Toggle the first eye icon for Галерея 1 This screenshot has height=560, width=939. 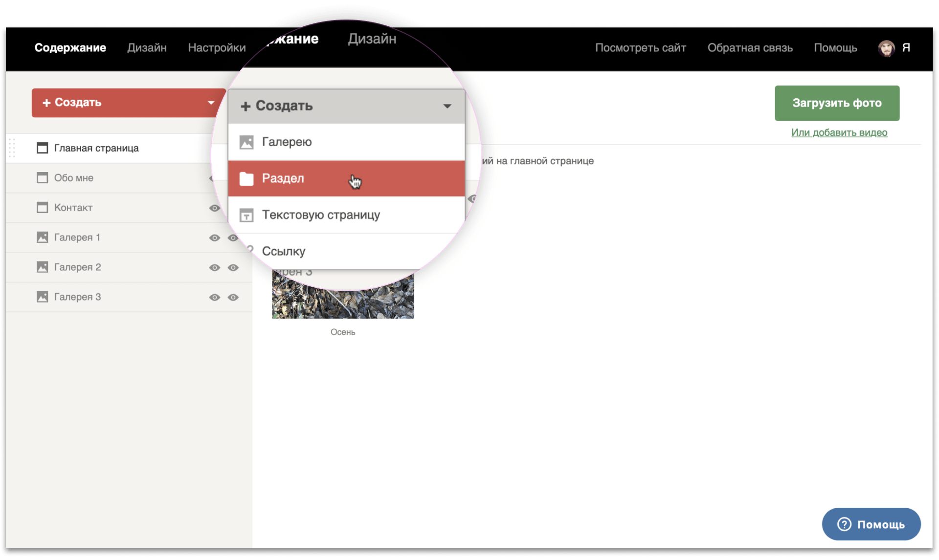pyautogui.click(x=214, y=238)
